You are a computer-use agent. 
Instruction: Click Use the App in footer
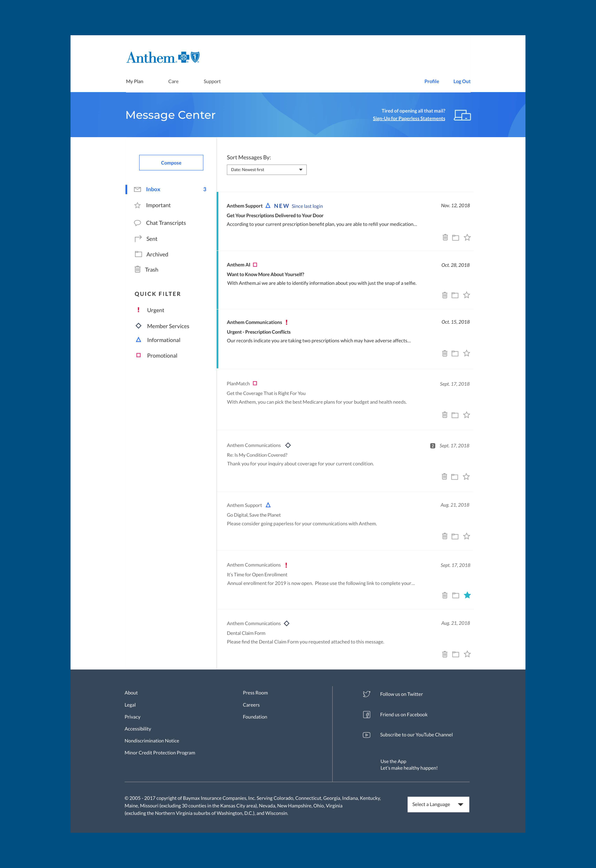pyautogui.click(x=393, y=761)
